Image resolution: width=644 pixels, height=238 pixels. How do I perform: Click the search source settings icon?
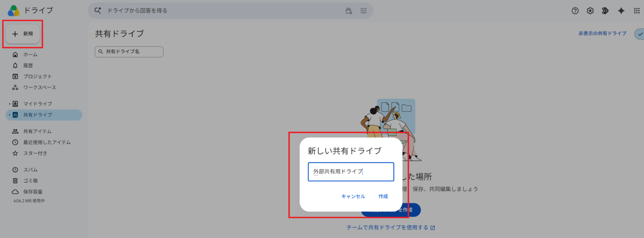point(349,11)
